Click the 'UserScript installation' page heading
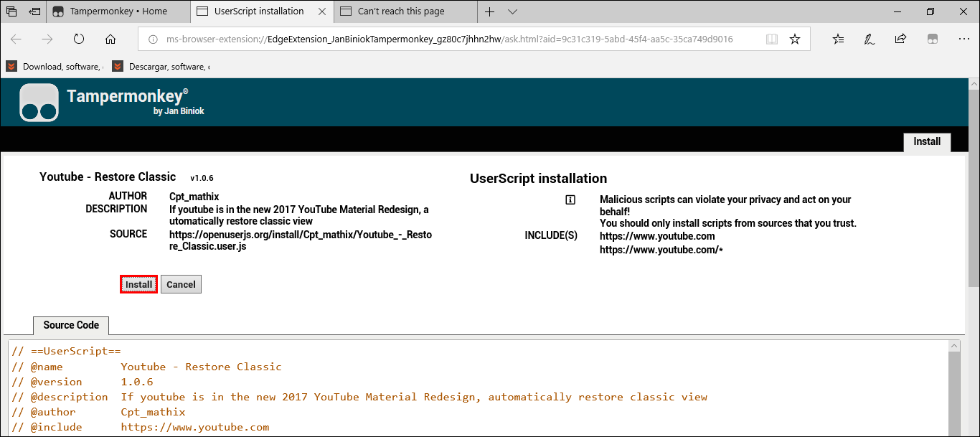Image resolution: width=980 pixels, height=437 pixels. 539,179
